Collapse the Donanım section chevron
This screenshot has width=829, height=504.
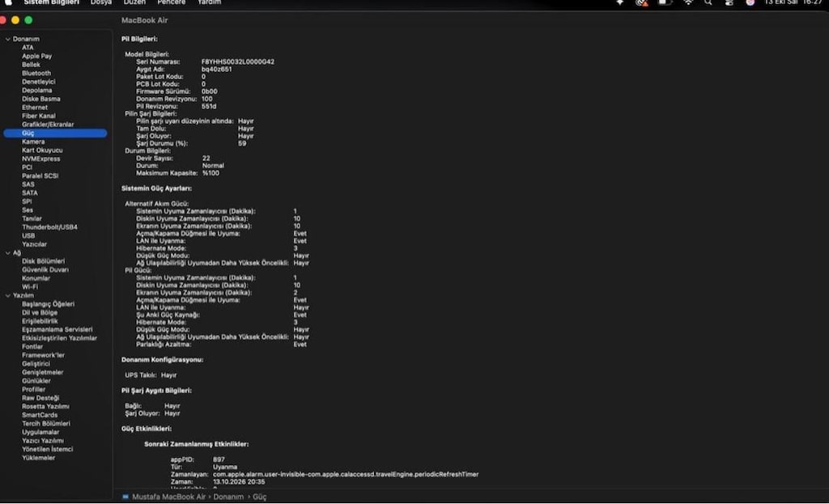(x=8, y=39)
